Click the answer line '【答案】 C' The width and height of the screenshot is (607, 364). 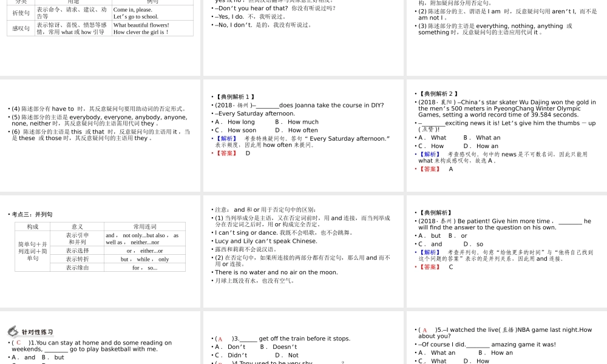click(435, 267)
